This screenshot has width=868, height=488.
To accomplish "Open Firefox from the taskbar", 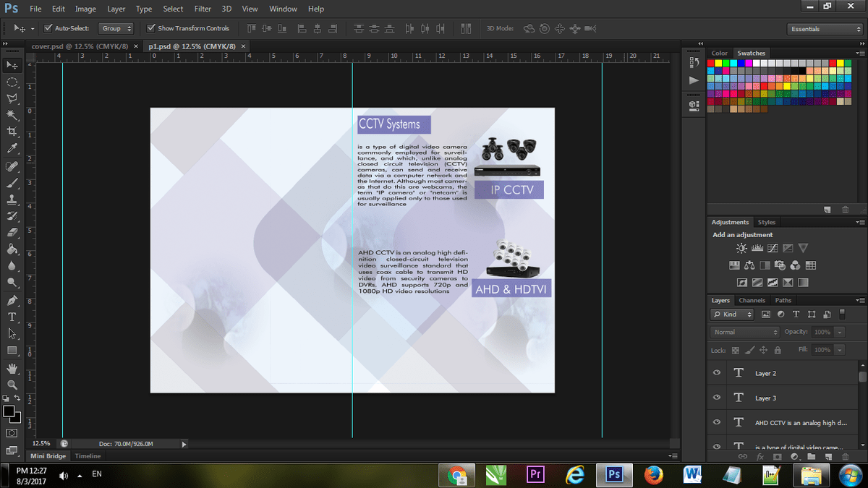I will tap(653, 474).
